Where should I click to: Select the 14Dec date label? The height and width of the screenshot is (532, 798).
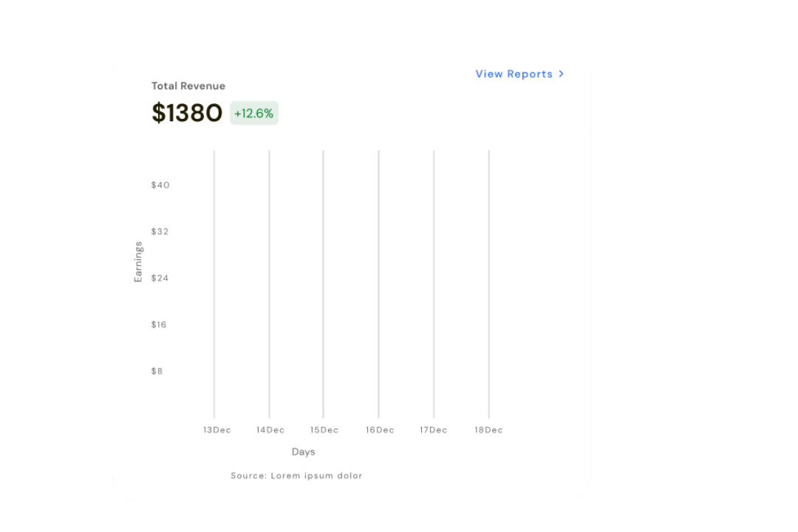(x=270, y=430)
